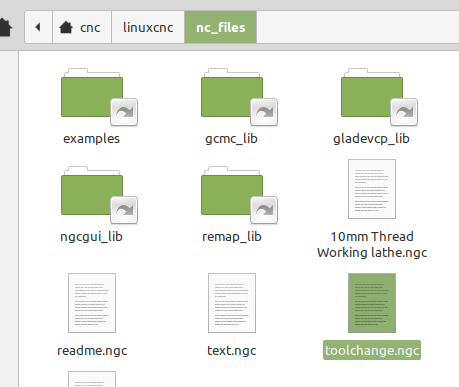459x387 pixels.
Task: Click the examples folder name label
Action: (92, 139)
